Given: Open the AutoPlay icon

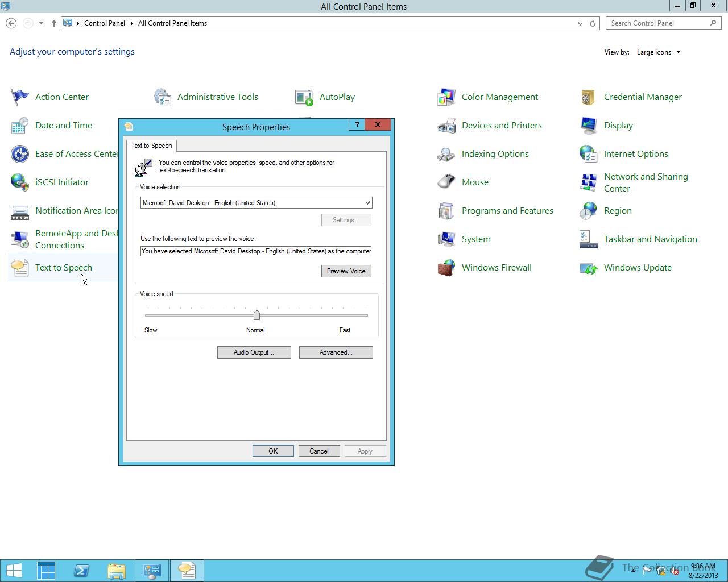Looking at the screenshot, I should [304, 97].
